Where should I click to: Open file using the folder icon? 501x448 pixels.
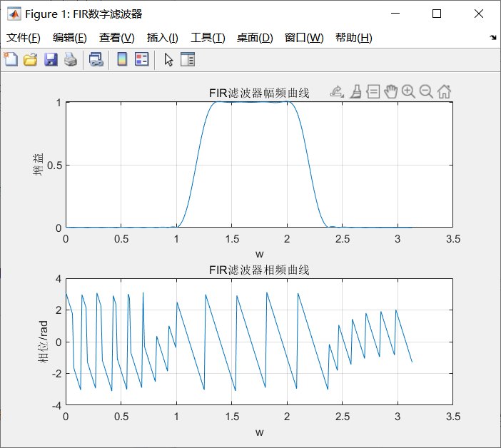point(31,60)
